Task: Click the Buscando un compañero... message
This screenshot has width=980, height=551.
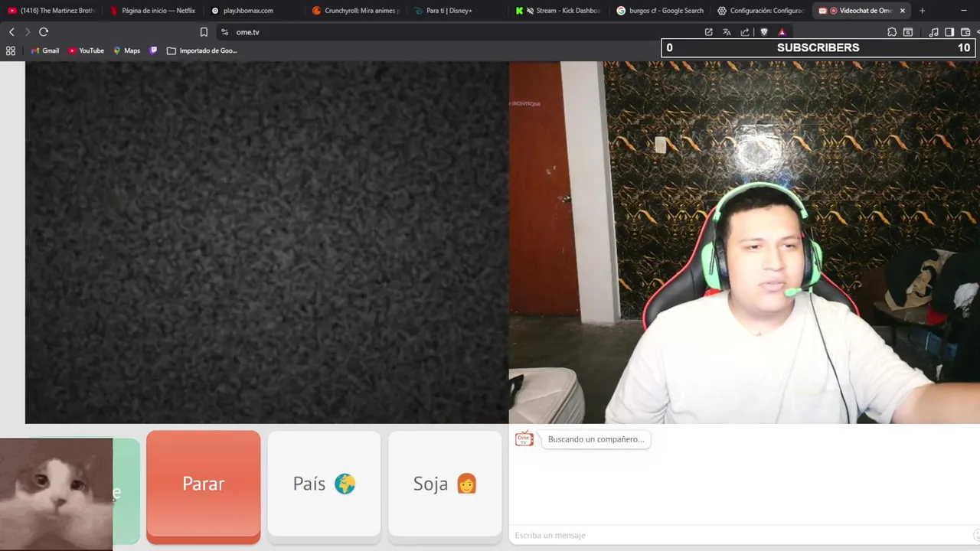Action: pyautogui.click(x=596, y=439)
